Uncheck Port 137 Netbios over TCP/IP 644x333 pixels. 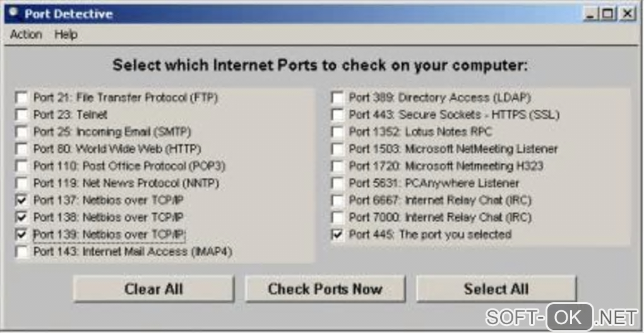[22, 200]
